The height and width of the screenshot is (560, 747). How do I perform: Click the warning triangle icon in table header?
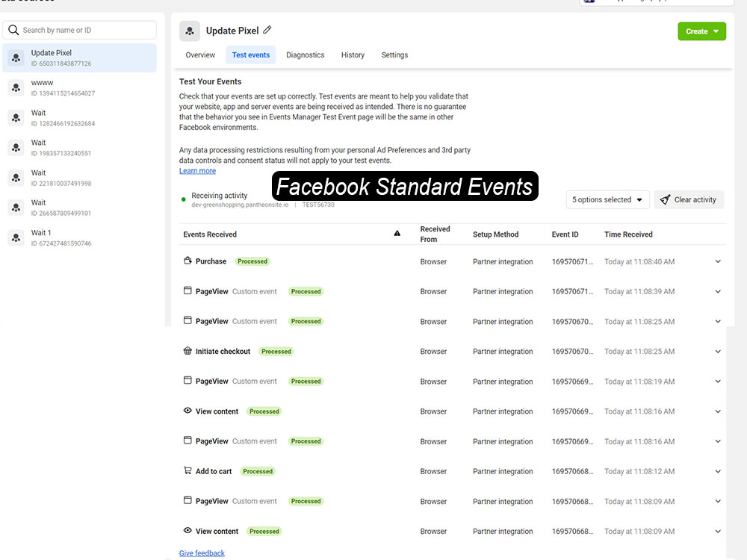[397, 233]
